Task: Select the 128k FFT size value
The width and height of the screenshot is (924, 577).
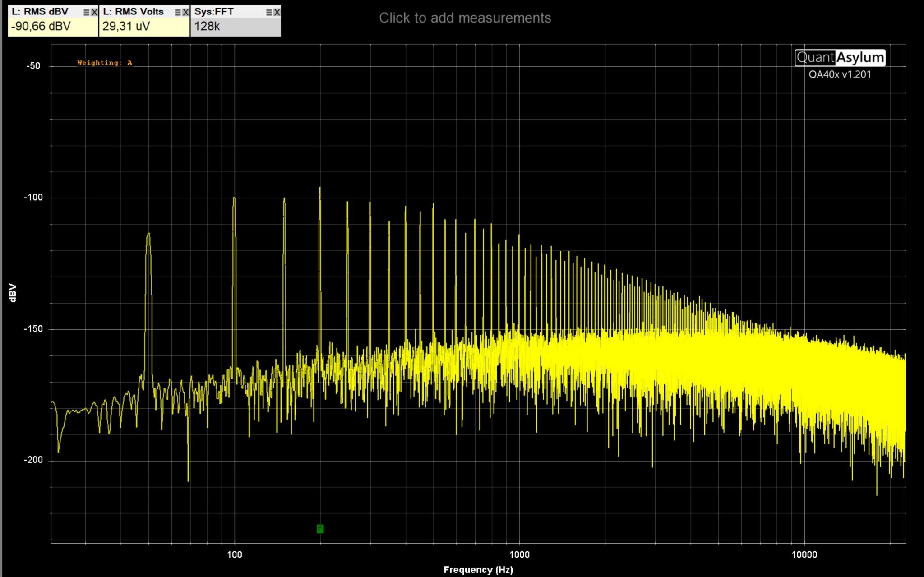Action: [207, 26]
